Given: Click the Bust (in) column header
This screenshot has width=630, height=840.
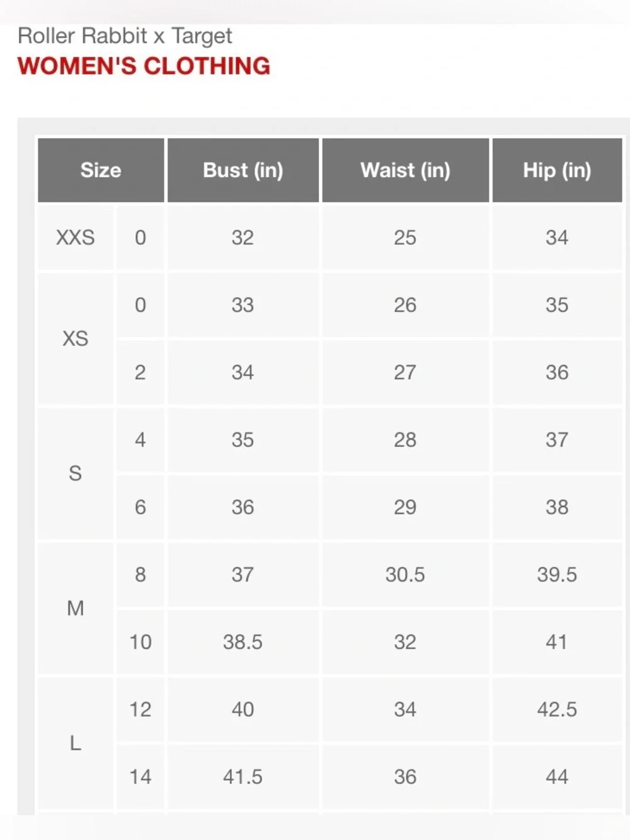Looking at the screenshot, I should 243,170.
